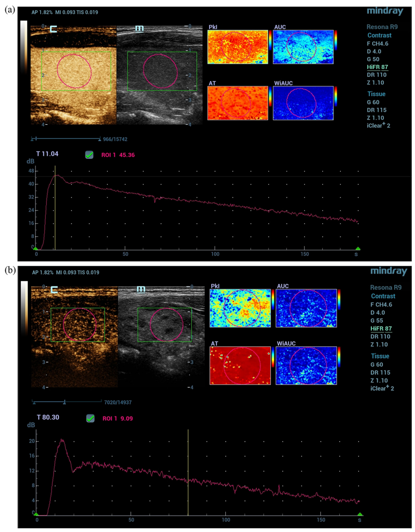The height and width of the screenshot is (532, 415).
Task: Select the WiAUC parametric map in lower panel
Action: pyautogui.click(x=306, y=366)
